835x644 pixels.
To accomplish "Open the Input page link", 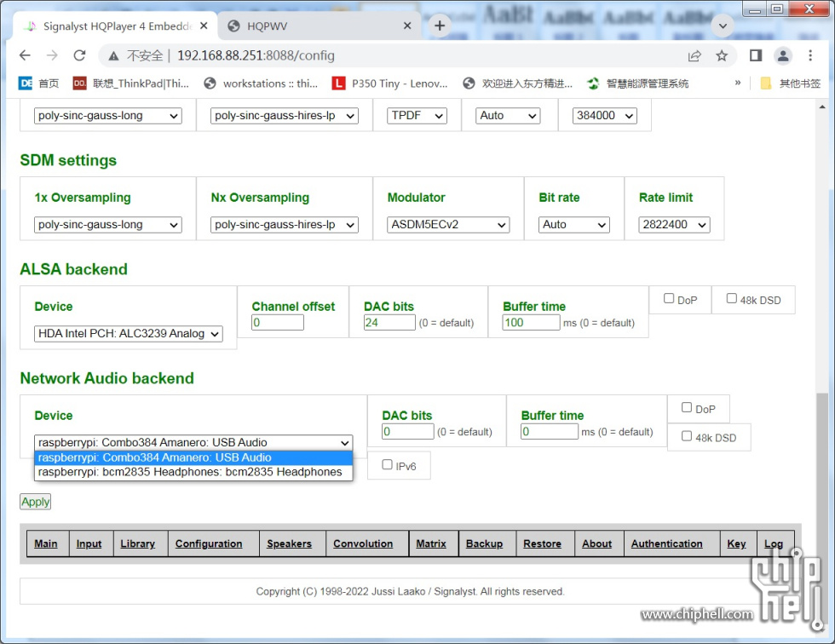I will click(x=89, y=543).
